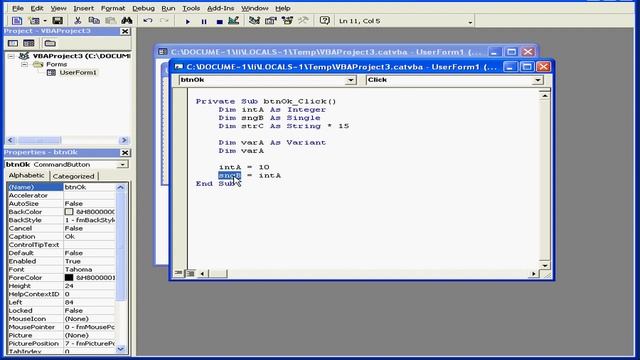640x360 pixels.
Task: Close the Project panel
Action: pos(125,31)
